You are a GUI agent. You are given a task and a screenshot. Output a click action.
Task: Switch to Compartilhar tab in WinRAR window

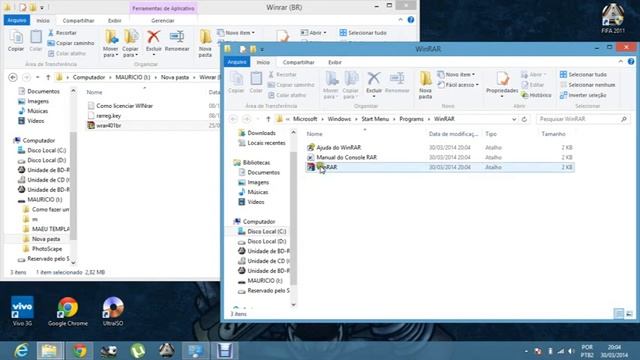[298, 62]
